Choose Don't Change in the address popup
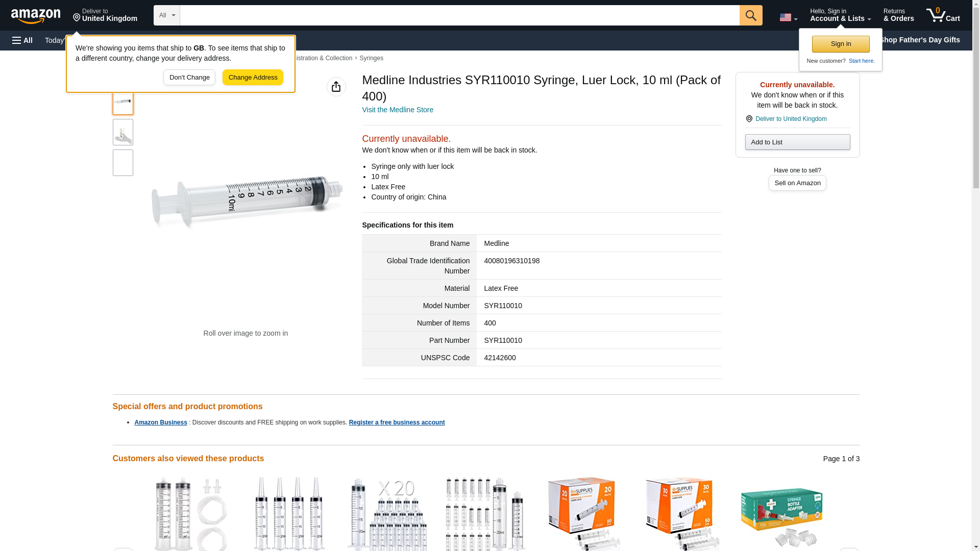This screenshot has width=980, height=551. tap(189, 78)
